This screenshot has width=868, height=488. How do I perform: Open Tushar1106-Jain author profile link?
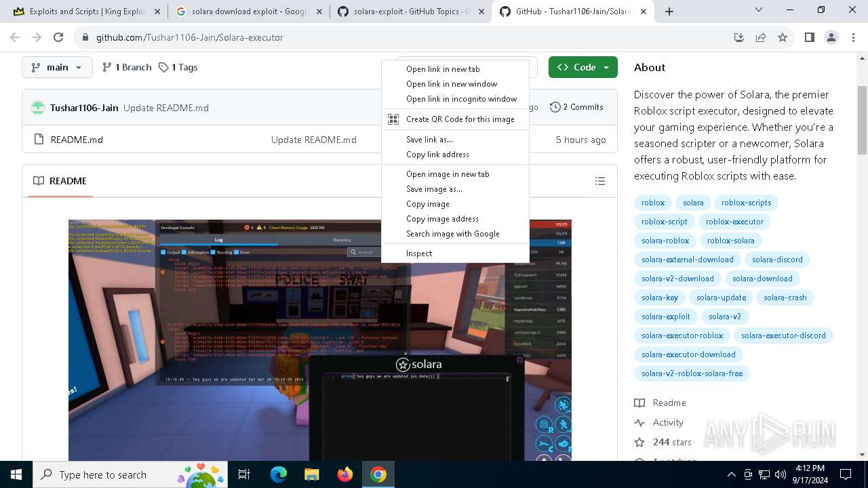pos(84,108)
